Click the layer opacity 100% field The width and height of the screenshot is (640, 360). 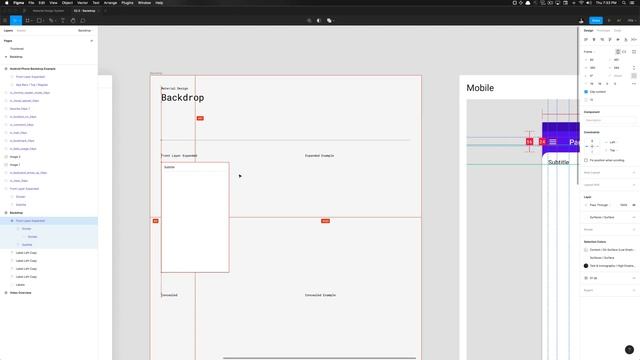[x=623, y=205]
